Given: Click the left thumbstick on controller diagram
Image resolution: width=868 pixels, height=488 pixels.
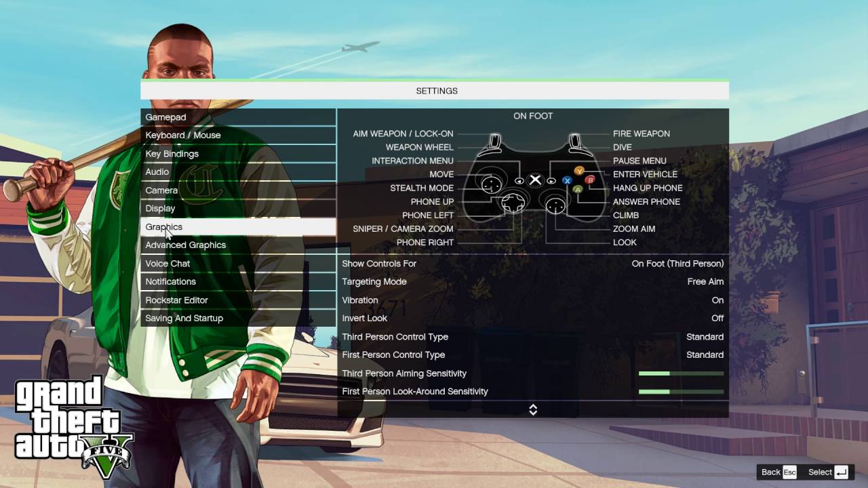Looking at the screenshot, I should (x=491, y=183).
